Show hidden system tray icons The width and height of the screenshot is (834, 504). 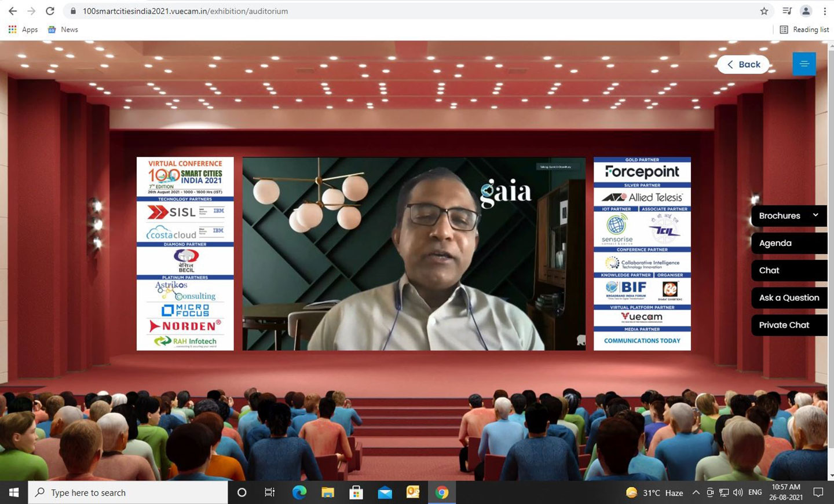click(x=696, y=492)
